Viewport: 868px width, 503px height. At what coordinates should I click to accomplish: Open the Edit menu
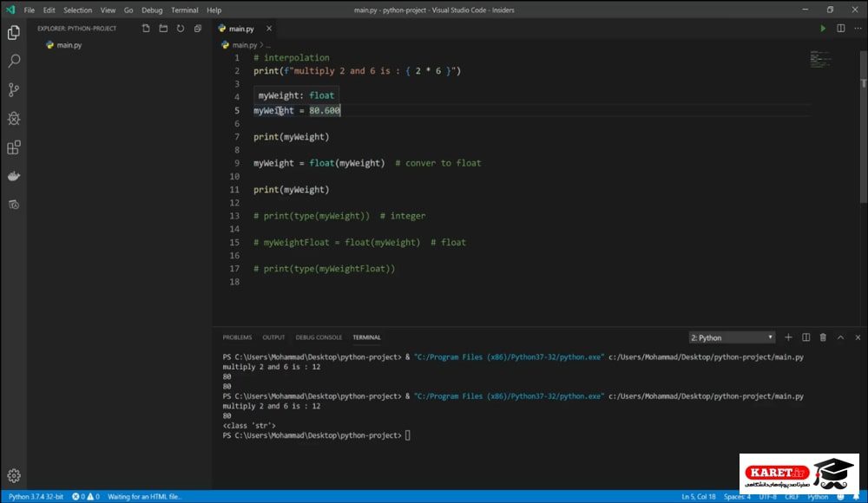coord(49,10)
